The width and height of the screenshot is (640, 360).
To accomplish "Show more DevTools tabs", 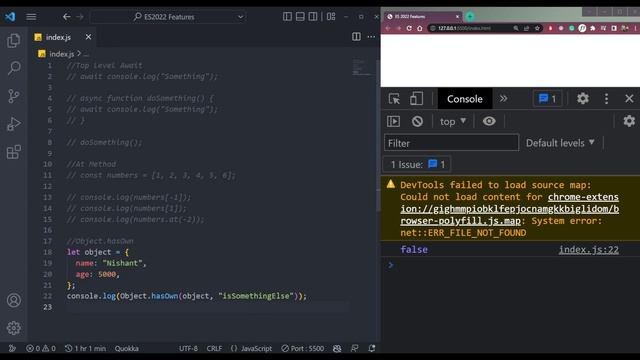I will click(504, 99).
